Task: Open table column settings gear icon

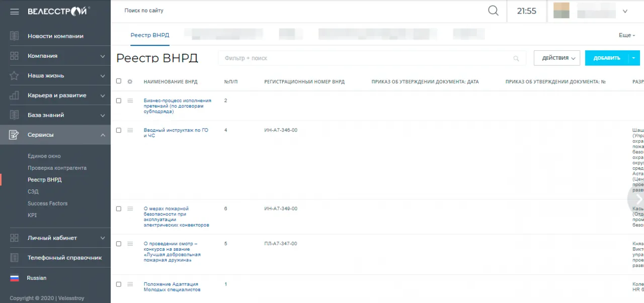Action: click(x=130, y=81)
